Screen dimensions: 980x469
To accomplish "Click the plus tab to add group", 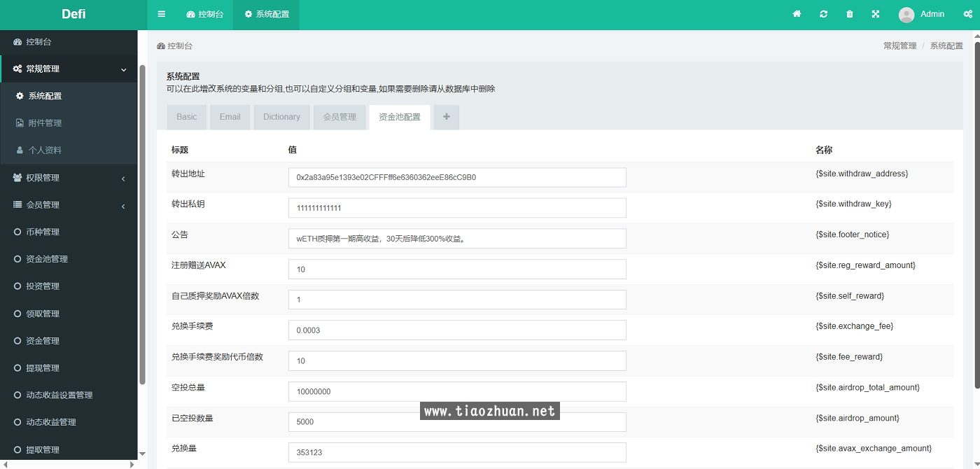I will [x=447, y=117].
